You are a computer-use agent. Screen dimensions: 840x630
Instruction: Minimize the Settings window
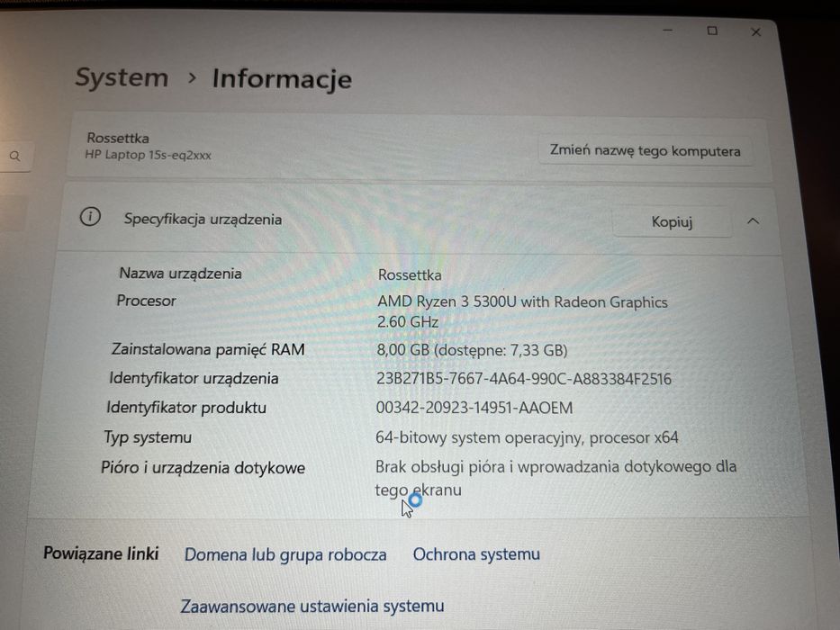[667, 30]
